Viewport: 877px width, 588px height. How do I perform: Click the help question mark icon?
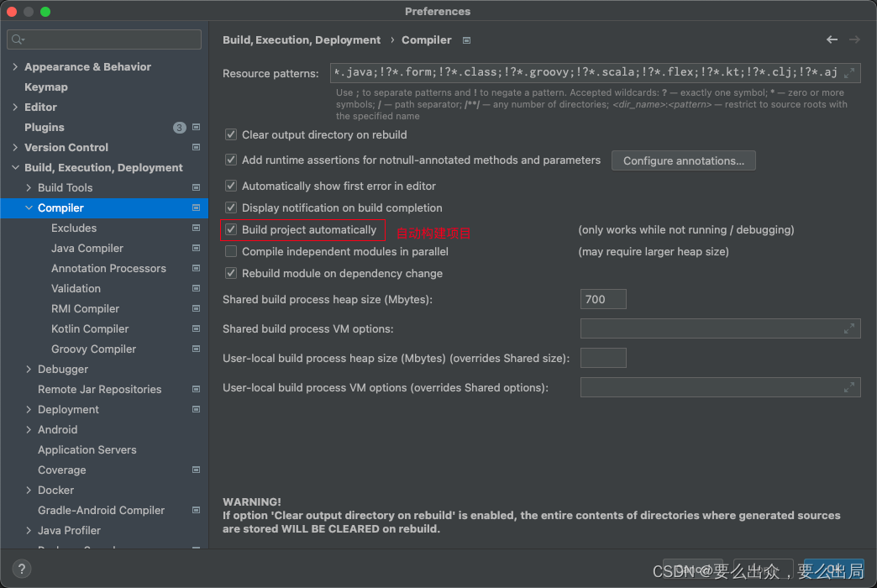tap(23, 569)
